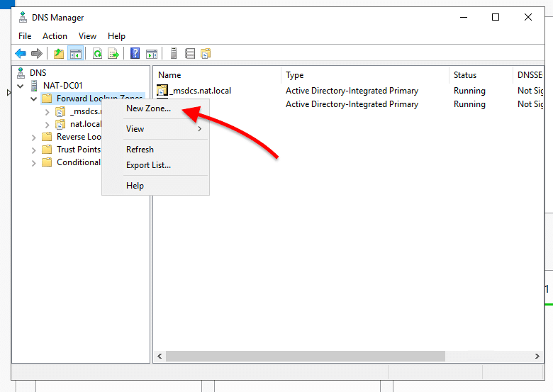553x392 pixels.
Task: Click the DNS Manager title bar icon
Action: tap(23, 17)
